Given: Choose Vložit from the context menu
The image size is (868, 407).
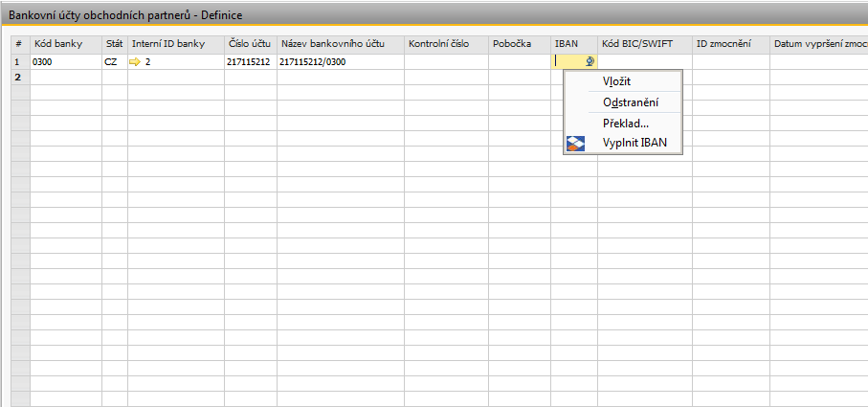Looking at the screenshot, I should click(616, 81).
